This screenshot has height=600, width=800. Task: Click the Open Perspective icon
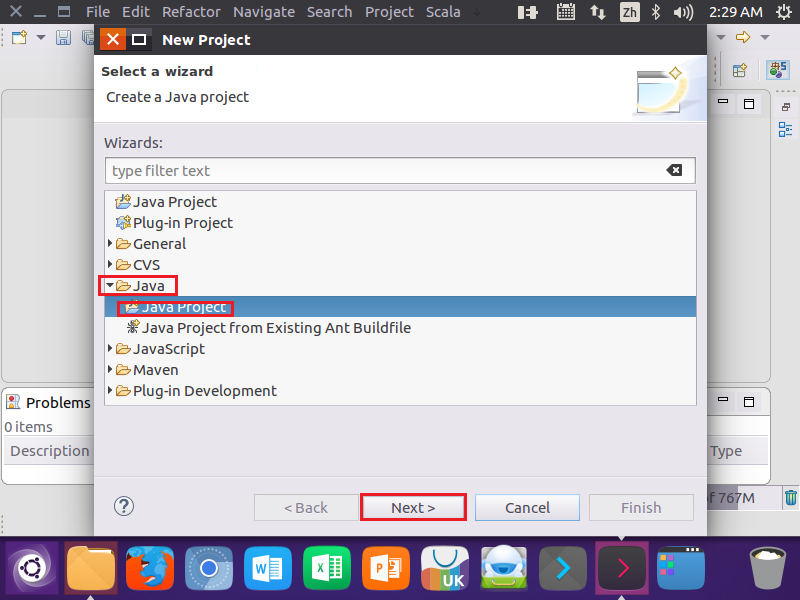740,70
